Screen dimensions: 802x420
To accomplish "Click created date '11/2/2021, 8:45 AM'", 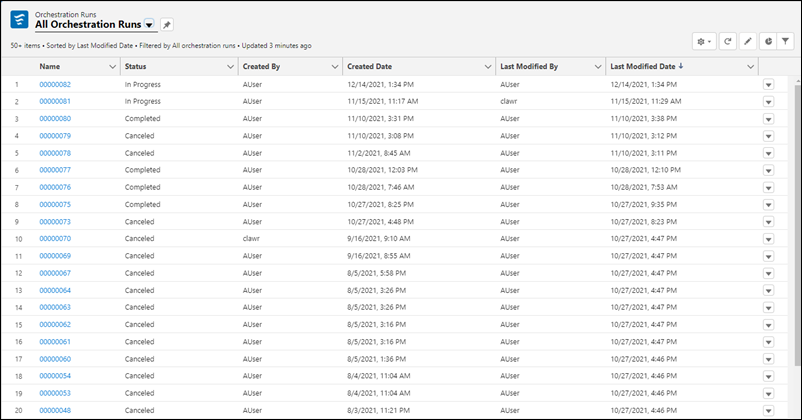I will (x=378, y=153).
